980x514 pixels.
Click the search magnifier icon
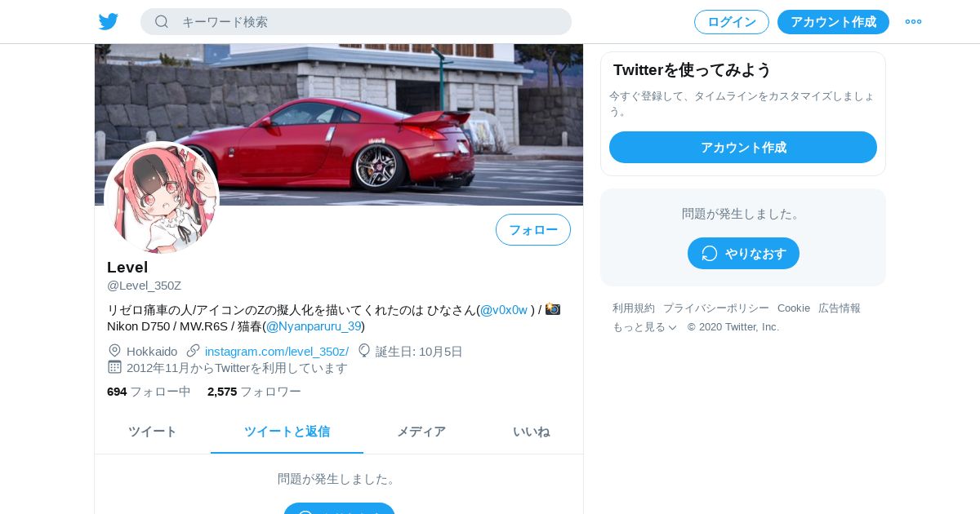tap(162, 22)
